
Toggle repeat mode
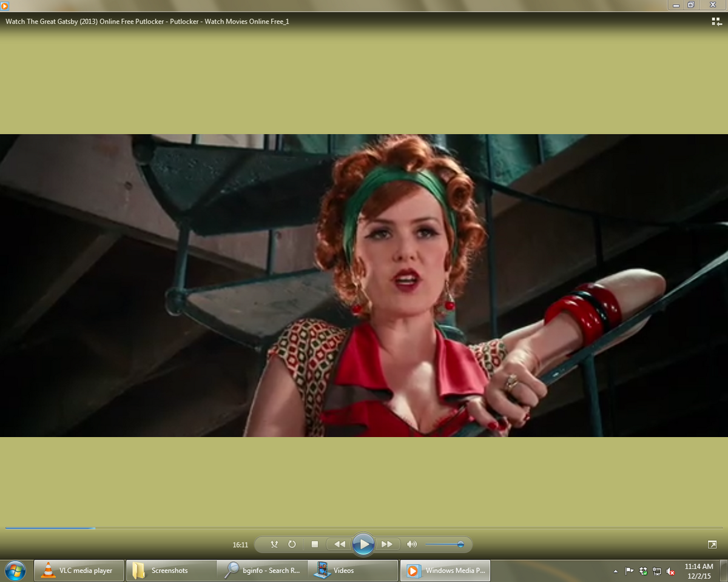pos(292,544)
